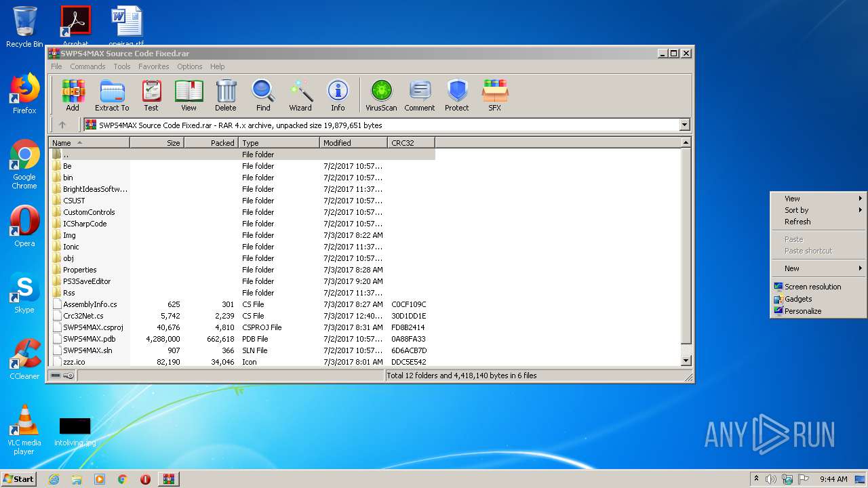Open the File menu
Image resolution: width=868 pixels, height=488 pixels.
[x=56, y=66]
